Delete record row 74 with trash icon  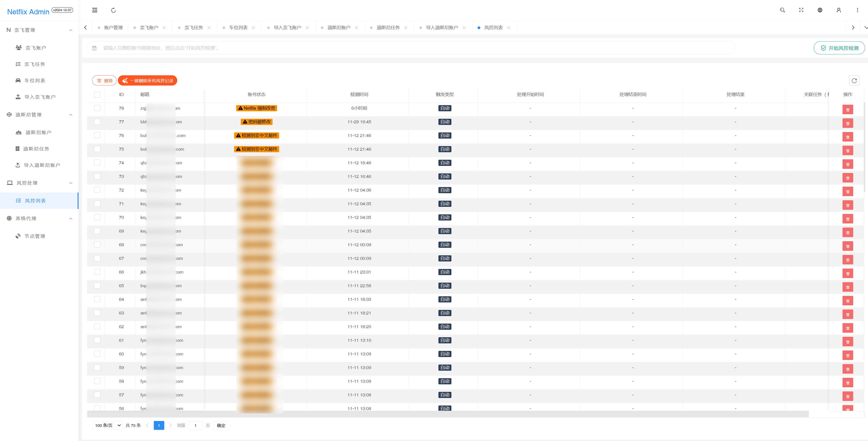[x=848, y=164]
